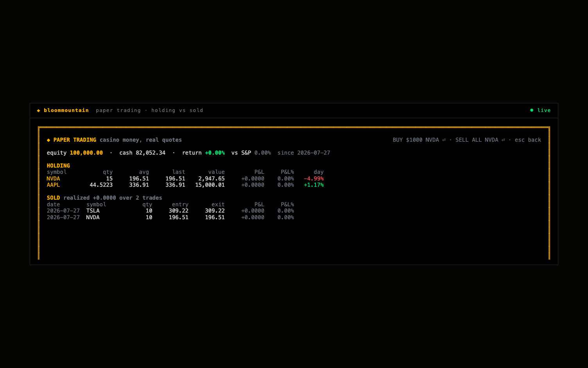588x368 pixels.
Task: Click 'paper trading · holding vs sold' breadcrumb
Action: pos(149,110)
